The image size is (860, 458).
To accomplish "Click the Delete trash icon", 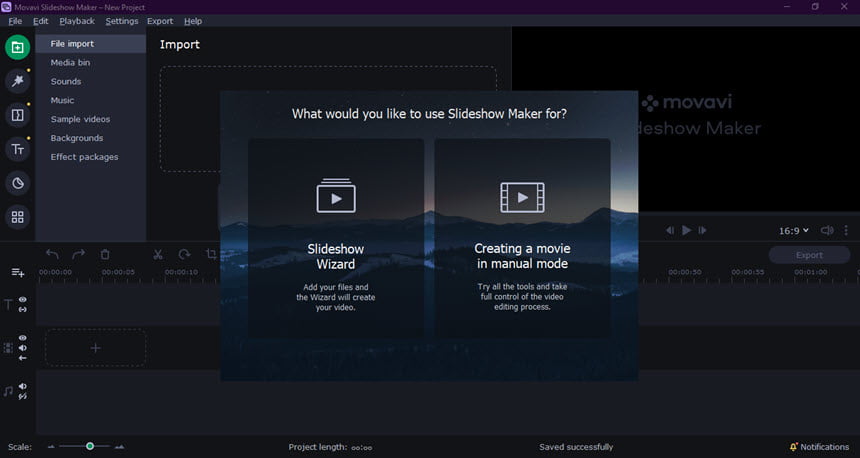I will click(x=105, y=254).
